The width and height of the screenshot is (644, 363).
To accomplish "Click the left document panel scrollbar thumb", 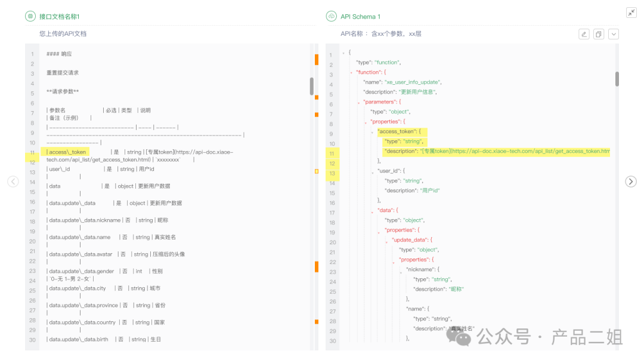I will [311, 86].
